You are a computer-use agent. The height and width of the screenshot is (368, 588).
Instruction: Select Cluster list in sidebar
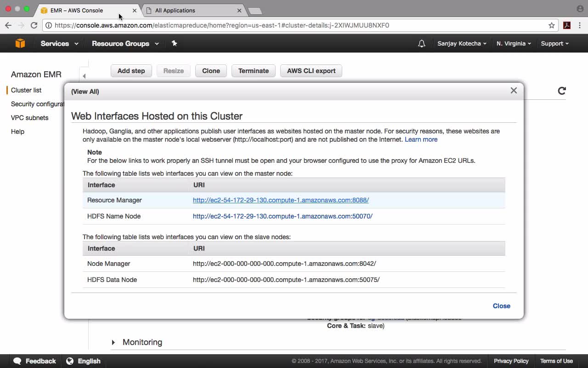click(26, 90)
